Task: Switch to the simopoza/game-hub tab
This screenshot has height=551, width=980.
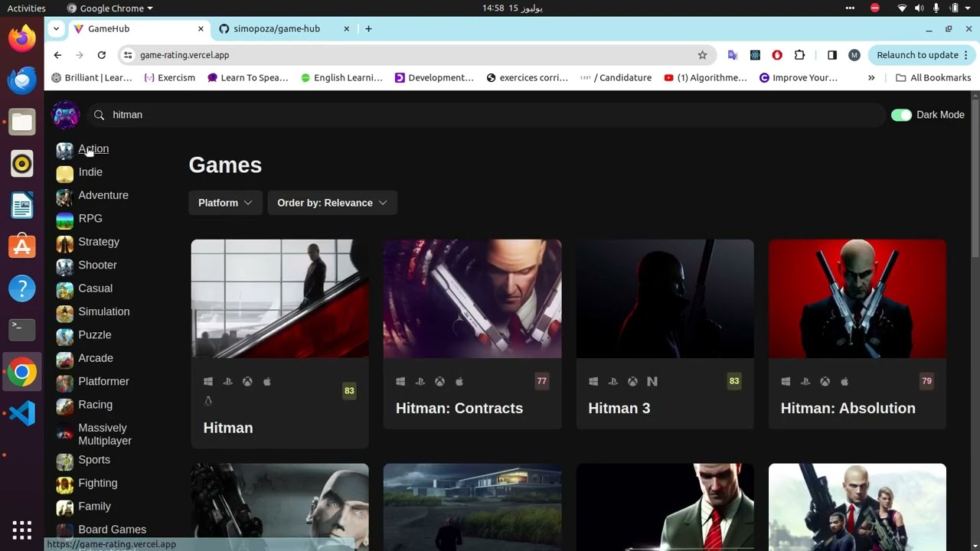Action: click(x=283, y=29)
